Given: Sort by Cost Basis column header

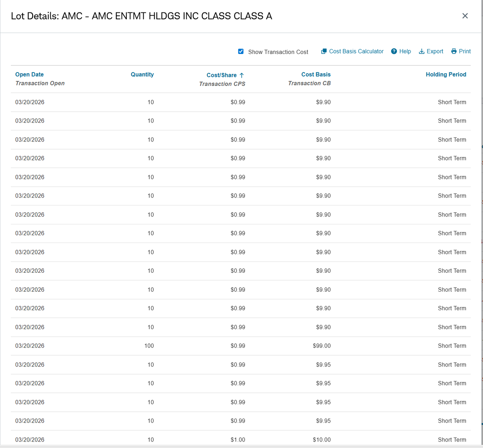Looking at the screenshot, I should pyautogui.click(x=316, y=74).
